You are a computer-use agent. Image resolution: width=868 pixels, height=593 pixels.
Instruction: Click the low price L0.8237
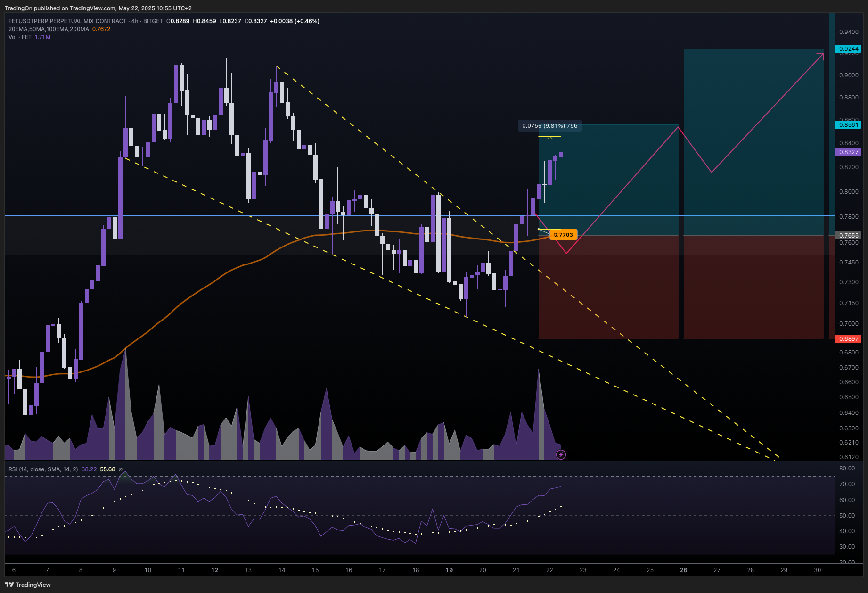[230, 21]
